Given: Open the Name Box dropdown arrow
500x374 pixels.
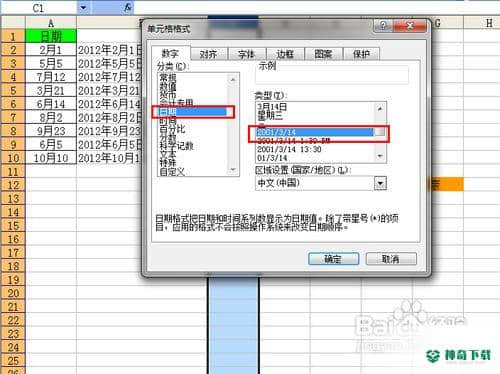Looking at the screenshot, I should (x=84, y=8).
